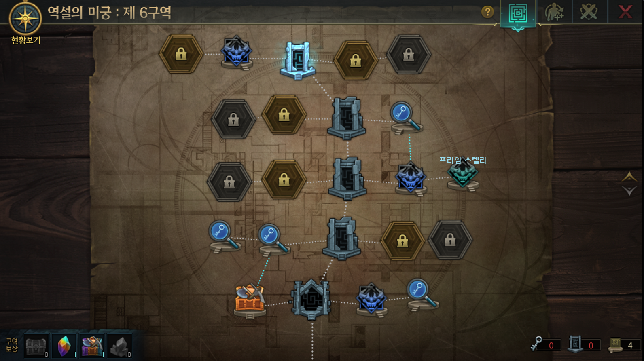Choose the blue demon monster node at top

237,53
